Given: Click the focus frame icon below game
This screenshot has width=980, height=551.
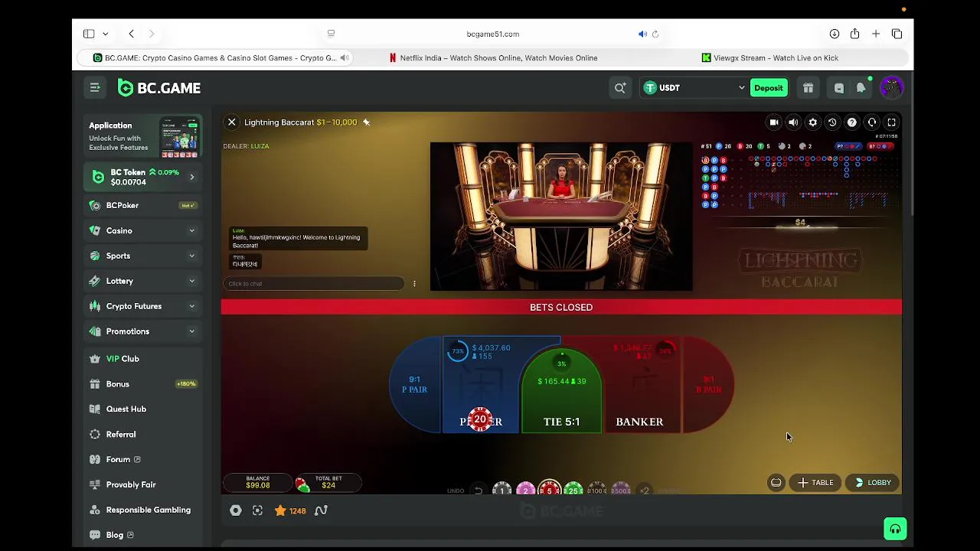Looking at the screenshot, I should click(x=257, y=510).
